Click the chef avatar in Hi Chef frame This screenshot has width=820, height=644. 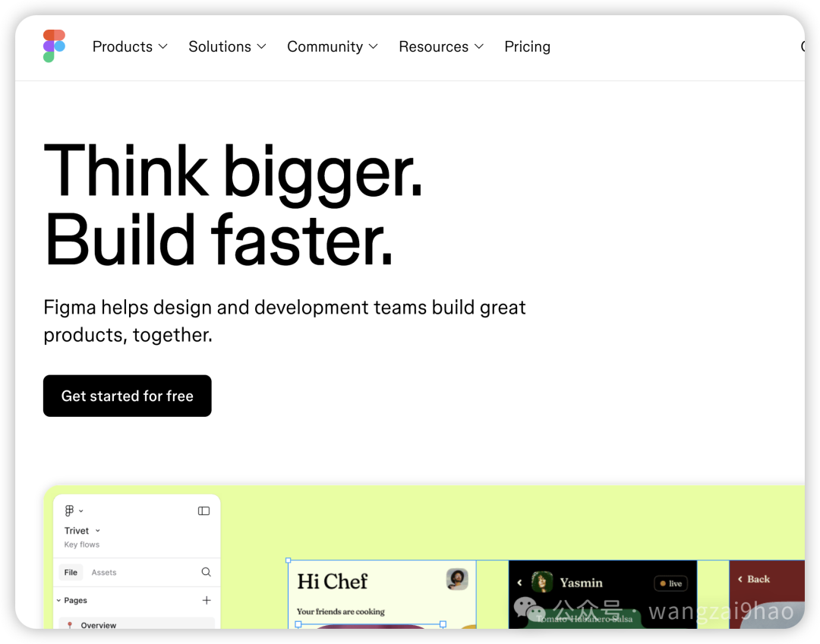click(457, 579)
